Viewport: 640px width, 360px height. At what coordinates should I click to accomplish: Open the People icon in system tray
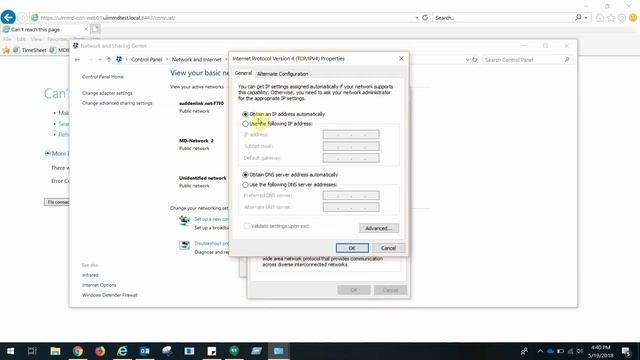point(524,351)
